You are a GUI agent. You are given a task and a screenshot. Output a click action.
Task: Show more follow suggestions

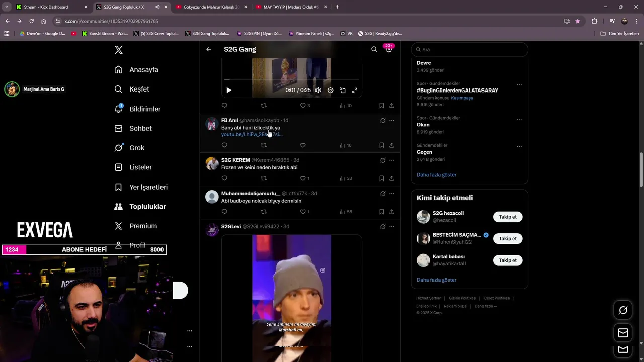[437, 280]
